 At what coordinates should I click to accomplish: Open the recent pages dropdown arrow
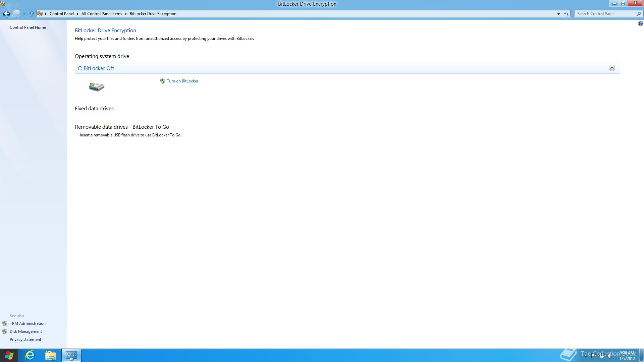click(24, 14)
